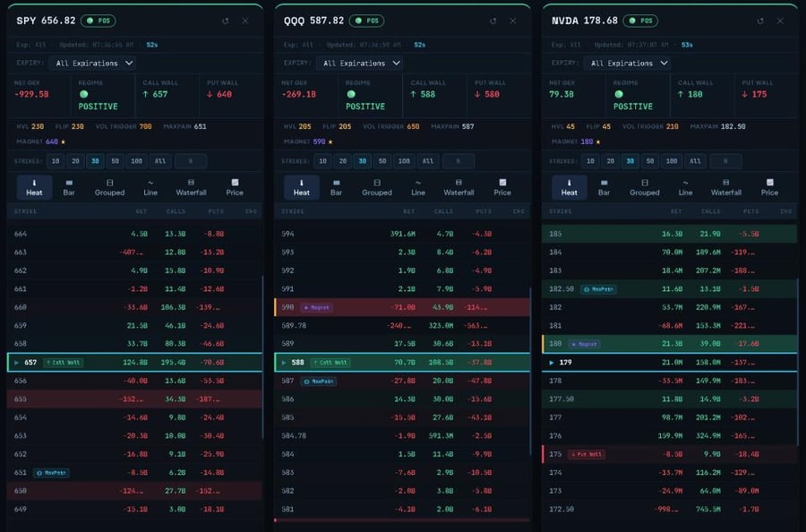Open Grouped view in QQQ panel
This screenshot has width=806, height=532.
[377, 187]
